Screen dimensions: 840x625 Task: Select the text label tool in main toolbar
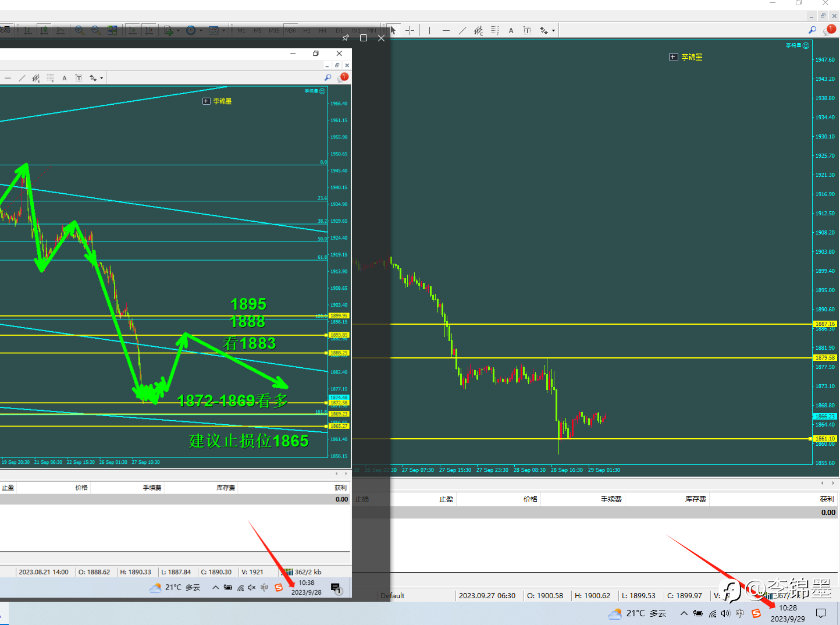pyautogui.click(x=527, y=30)
